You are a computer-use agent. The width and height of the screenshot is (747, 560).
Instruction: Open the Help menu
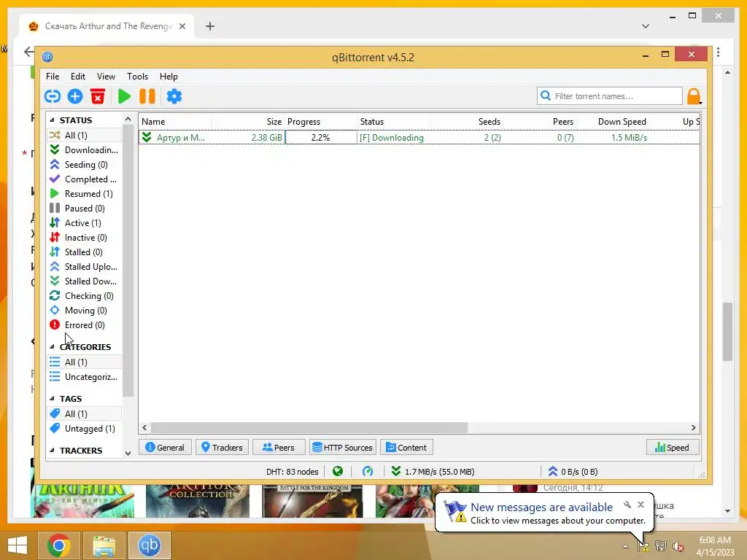[169, 76]
